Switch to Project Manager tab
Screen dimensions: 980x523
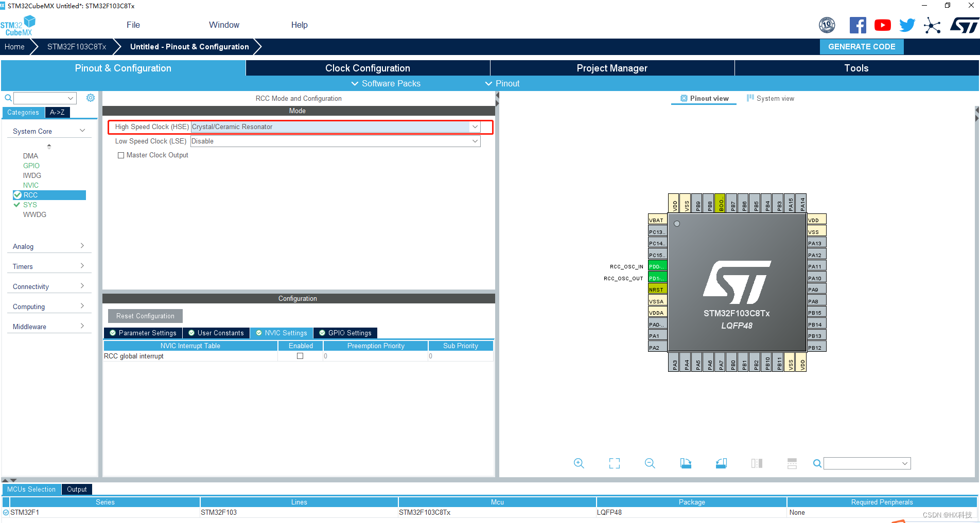[612, 68]
